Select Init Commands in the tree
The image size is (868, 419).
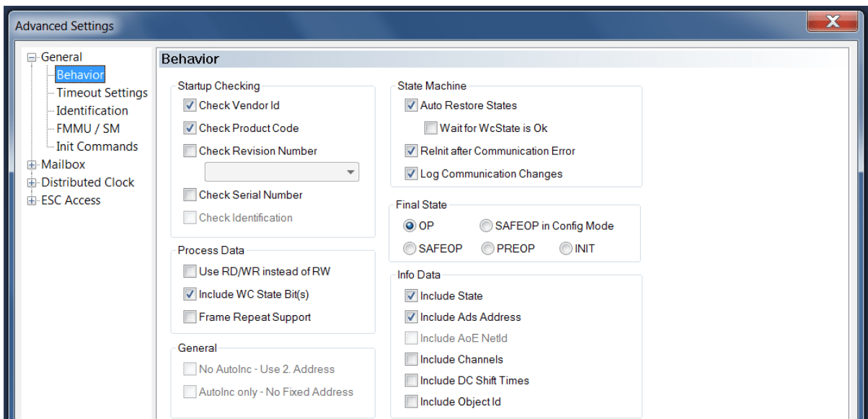[97, 146]
